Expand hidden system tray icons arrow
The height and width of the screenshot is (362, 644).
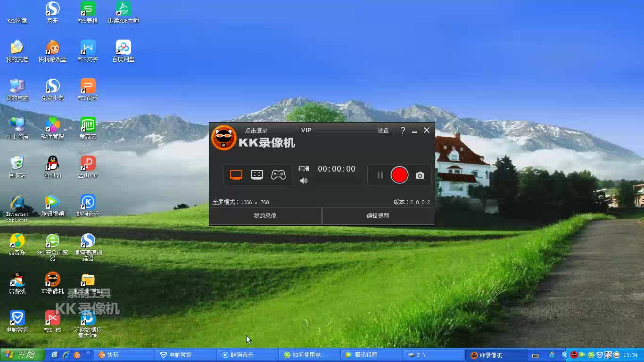[565, 355]
